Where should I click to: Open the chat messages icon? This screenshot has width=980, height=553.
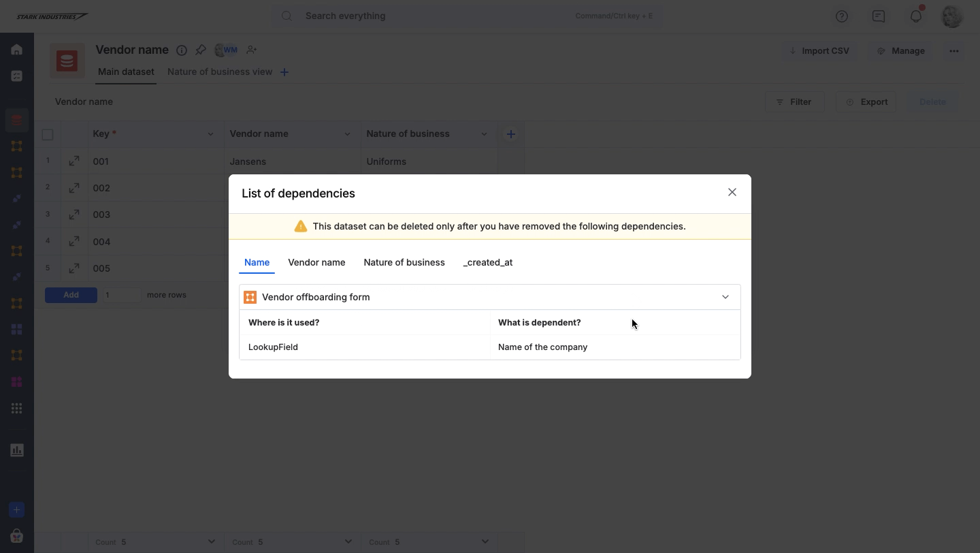[879, 16]
